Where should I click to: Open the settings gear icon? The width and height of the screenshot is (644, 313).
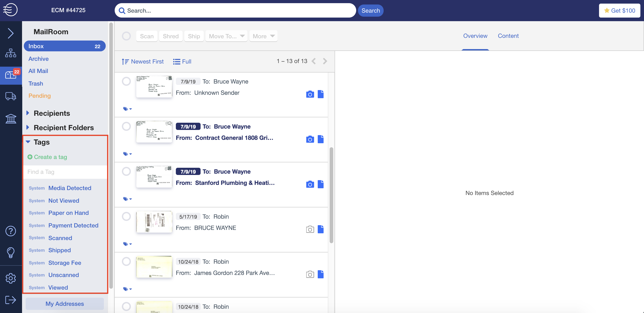11,278
